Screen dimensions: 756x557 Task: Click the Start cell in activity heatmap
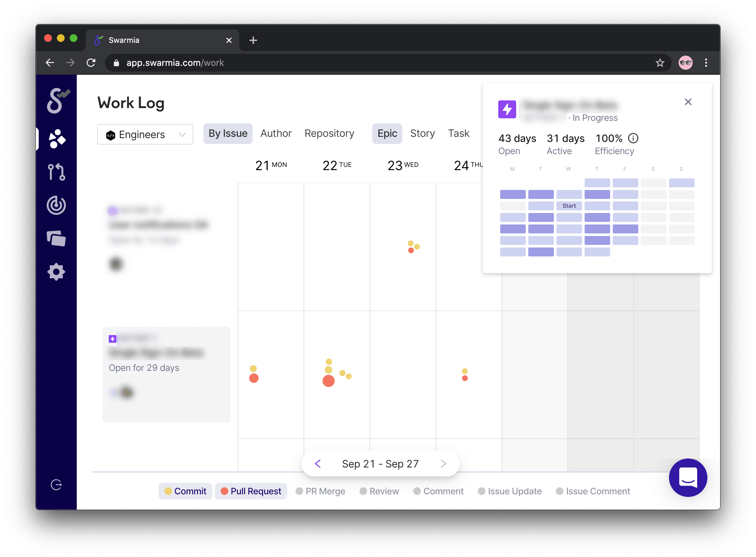[569, 206]
